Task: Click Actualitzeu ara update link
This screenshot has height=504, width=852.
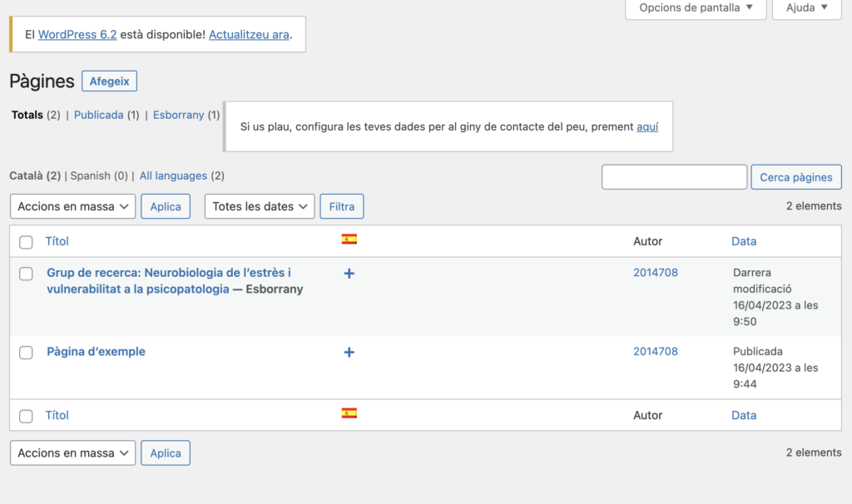Action: (x=249, y=35)
